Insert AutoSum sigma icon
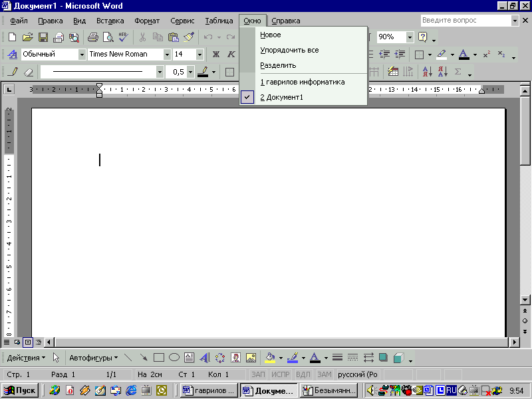The image size is (532, 399). [458, 72]
